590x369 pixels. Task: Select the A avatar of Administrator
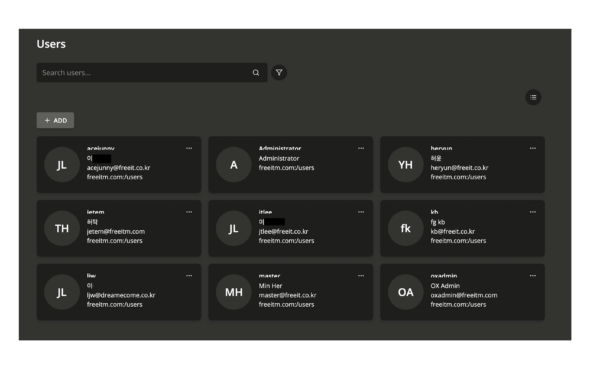[234, 165]
